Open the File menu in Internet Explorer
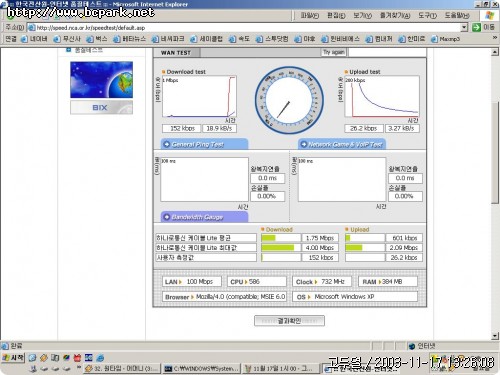 (310, 15)
